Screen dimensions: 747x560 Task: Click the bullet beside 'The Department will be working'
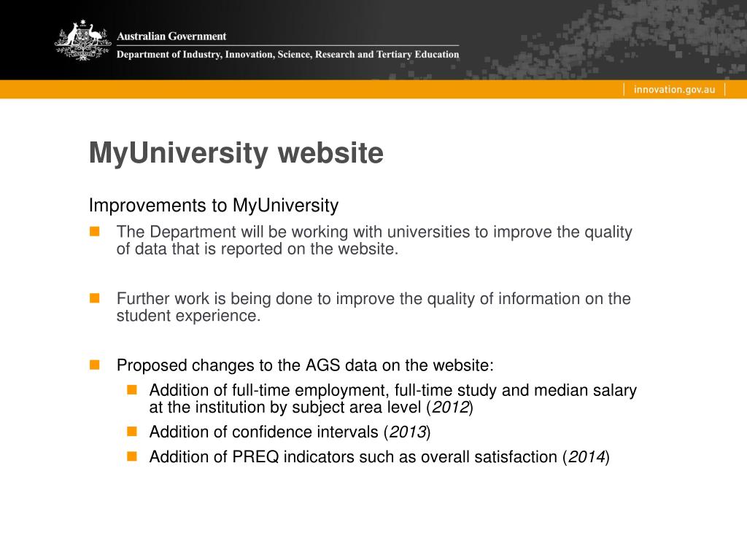tap(94, 231)
